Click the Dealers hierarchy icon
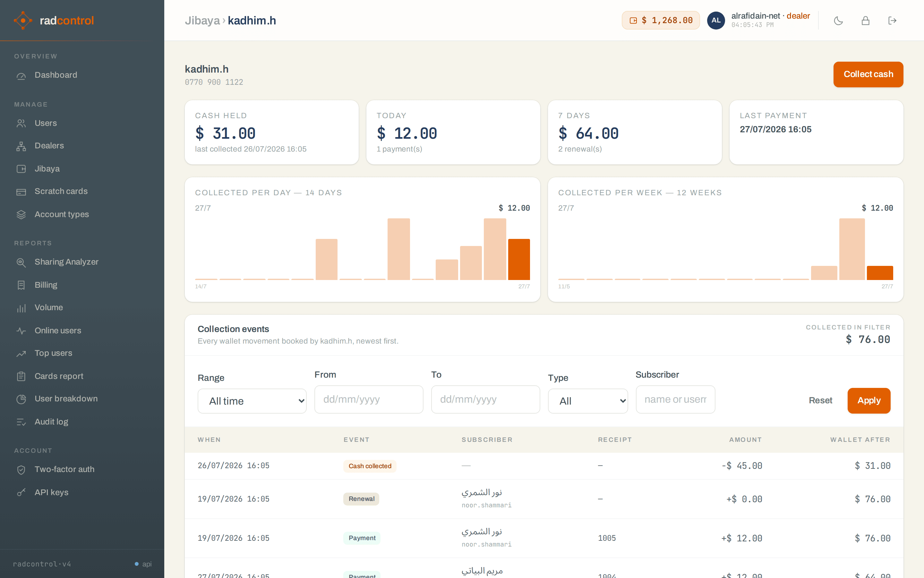 point(21,146)
